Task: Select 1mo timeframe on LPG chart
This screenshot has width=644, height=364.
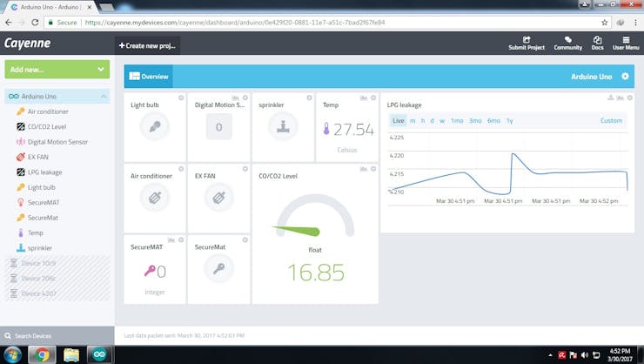Action: [x=457, y=121]
